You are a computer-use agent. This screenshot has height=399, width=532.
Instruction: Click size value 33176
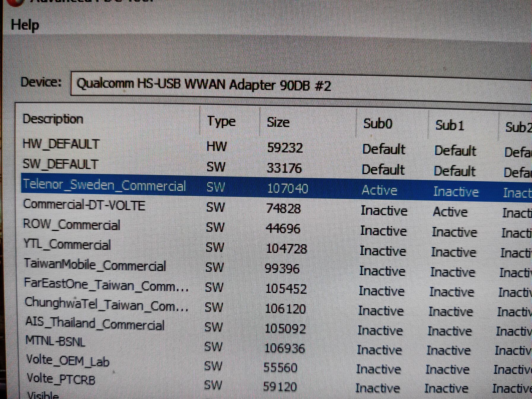(x=284, y=168)
